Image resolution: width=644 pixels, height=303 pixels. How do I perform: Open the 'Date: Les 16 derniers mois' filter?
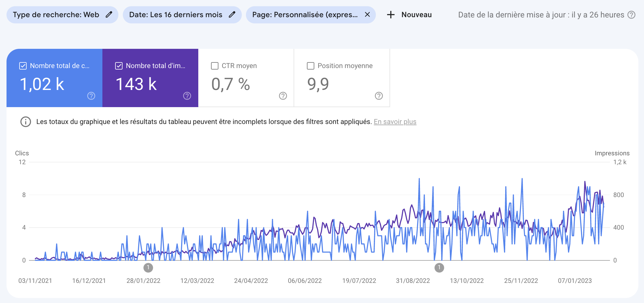(x=176, y=15)
